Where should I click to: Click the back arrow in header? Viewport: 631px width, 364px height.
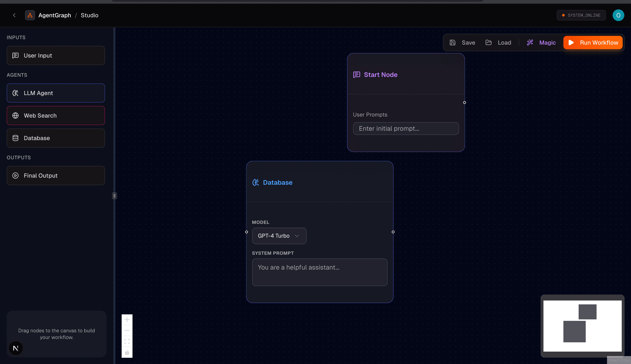click(x=14, y=15)
